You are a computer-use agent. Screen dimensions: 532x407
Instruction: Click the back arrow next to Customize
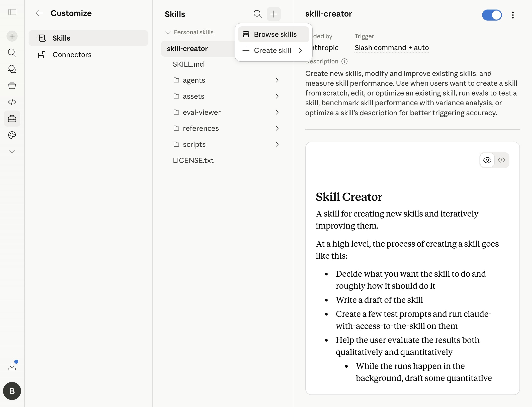pyautogui.click(x=40, y=13)
